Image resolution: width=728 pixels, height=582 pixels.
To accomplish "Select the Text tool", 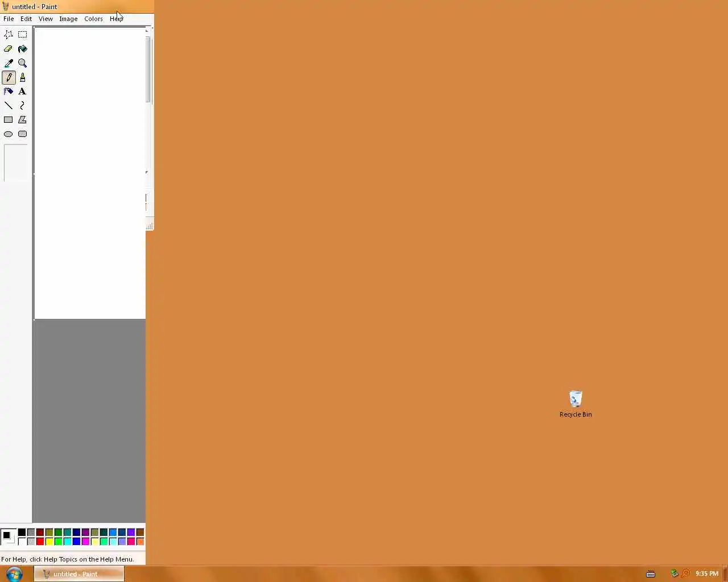I will pos(23,92).
